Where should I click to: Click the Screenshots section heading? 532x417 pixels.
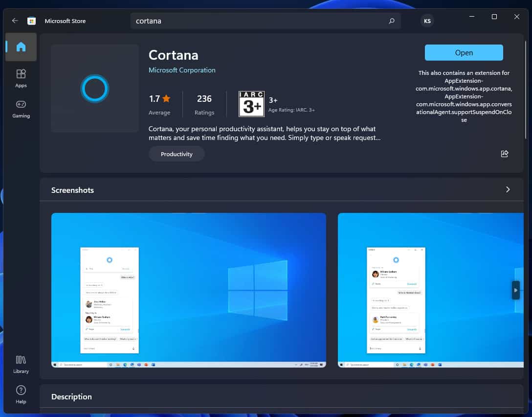72,190
